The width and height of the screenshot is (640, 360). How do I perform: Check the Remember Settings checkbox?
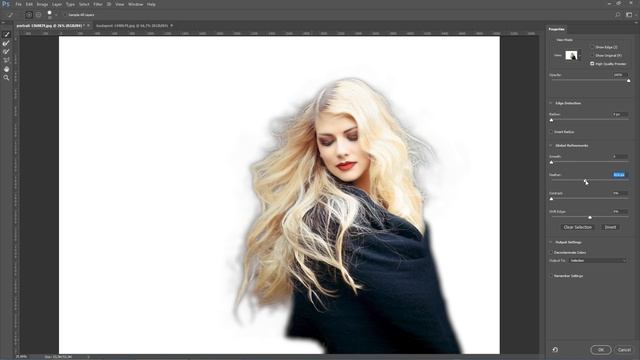[551, 276]
